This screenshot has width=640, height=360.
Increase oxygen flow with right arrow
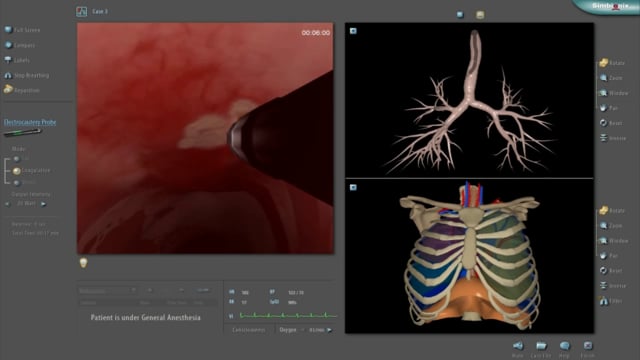[x=329, y=330]
